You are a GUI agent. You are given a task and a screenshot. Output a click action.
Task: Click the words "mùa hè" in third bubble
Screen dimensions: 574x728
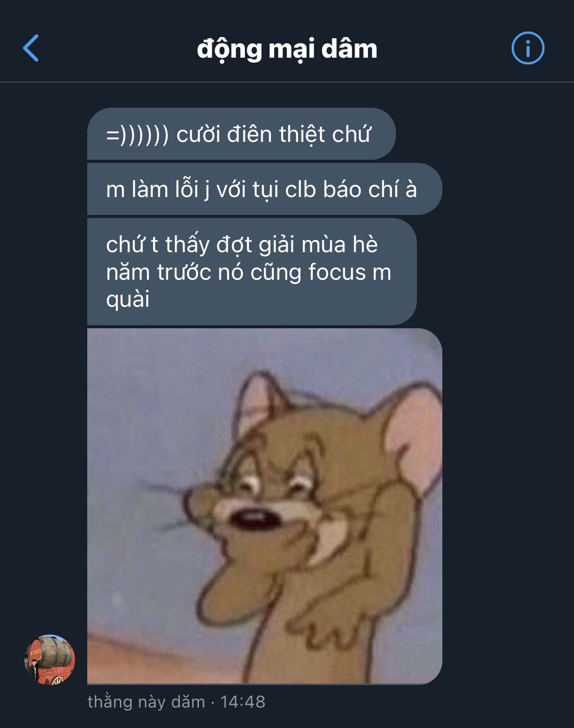[x=339, y=245]
